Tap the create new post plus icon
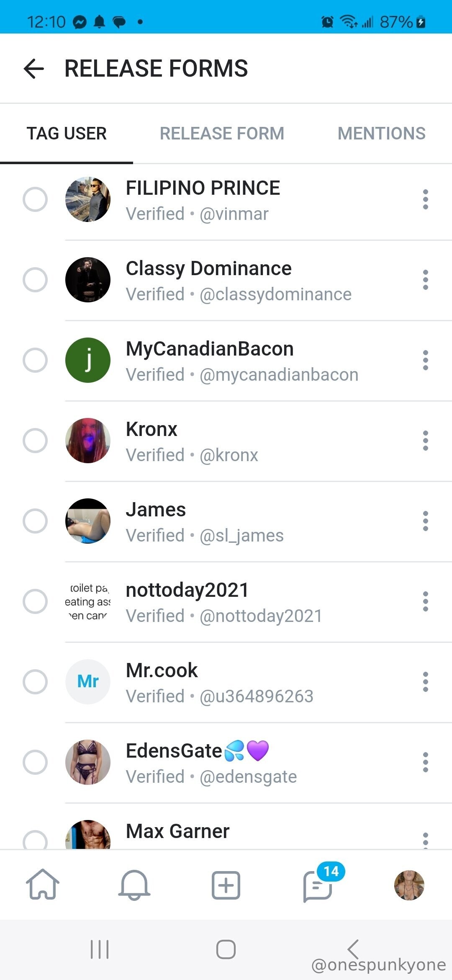The height and width of the screenshot is (980, 452). click(226, 885)
